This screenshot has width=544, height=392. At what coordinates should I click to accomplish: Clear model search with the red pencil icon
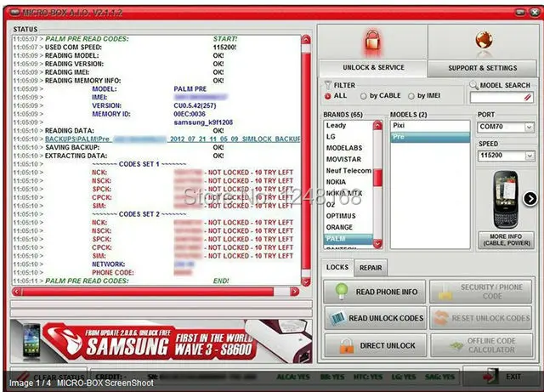point(527,98)
